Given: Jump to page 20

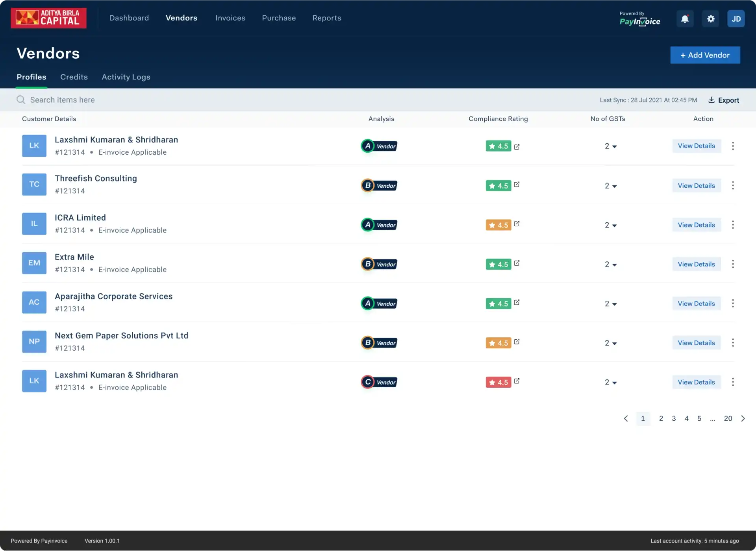Looking at the screenshot, I should point(728,418).
